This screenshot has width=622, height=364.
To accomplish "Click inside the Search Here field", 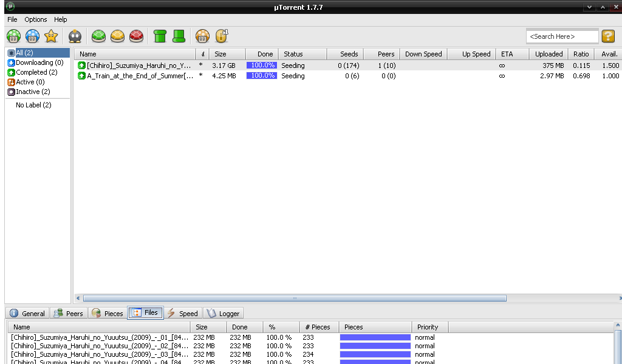I will [x=561, y=36].
